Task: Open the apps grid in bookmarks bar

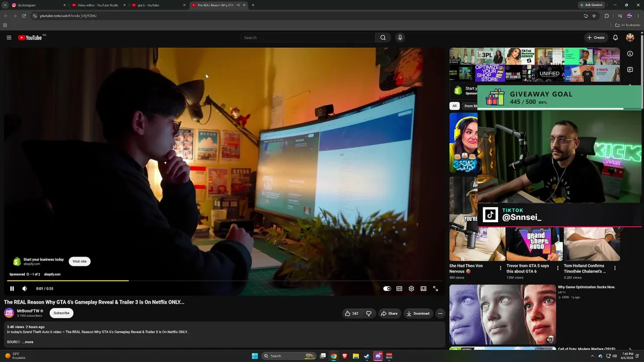Action: tap(5, 25)
